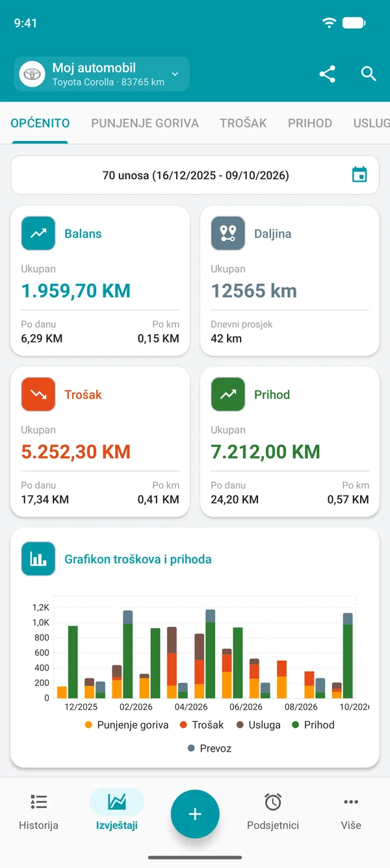
Task: Tap the Grafikon troškova i prihoda title
Action: tap(138, 559)
